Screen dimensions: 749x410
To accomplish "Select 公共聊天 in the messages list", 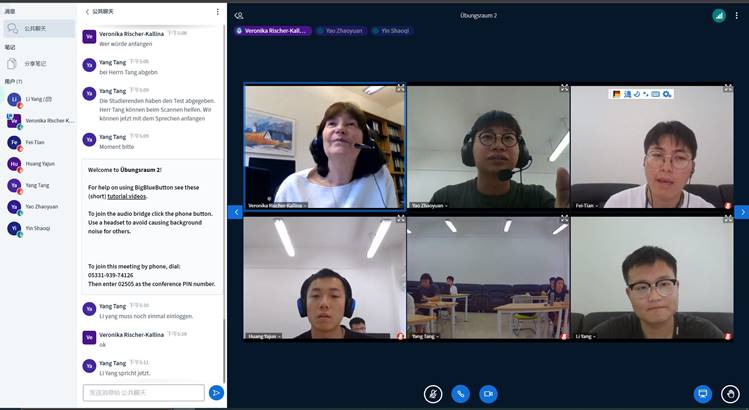I will point(38,28).
